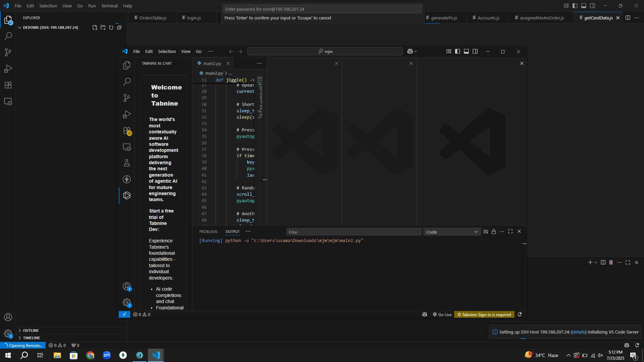Click New Folder icon in DEVOMS explorer
The image size is (644, 362).
coord(103,27)
